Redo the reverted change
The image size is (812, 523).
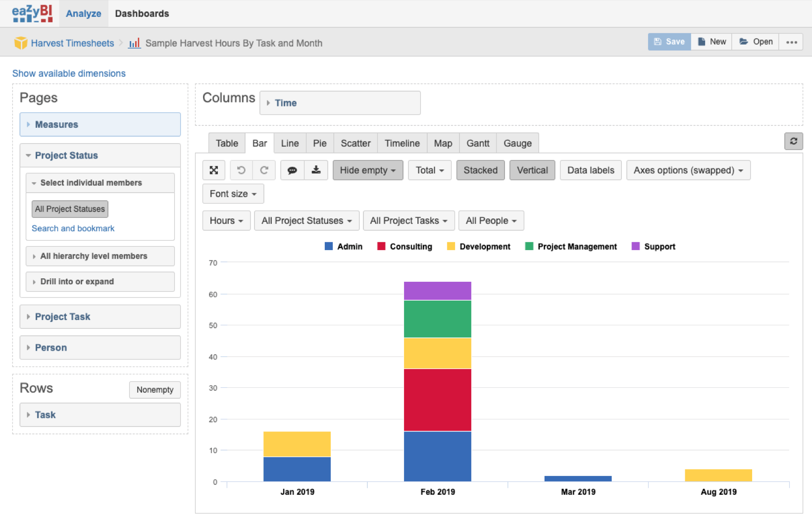pyautogui.click(x=264, y=170)
